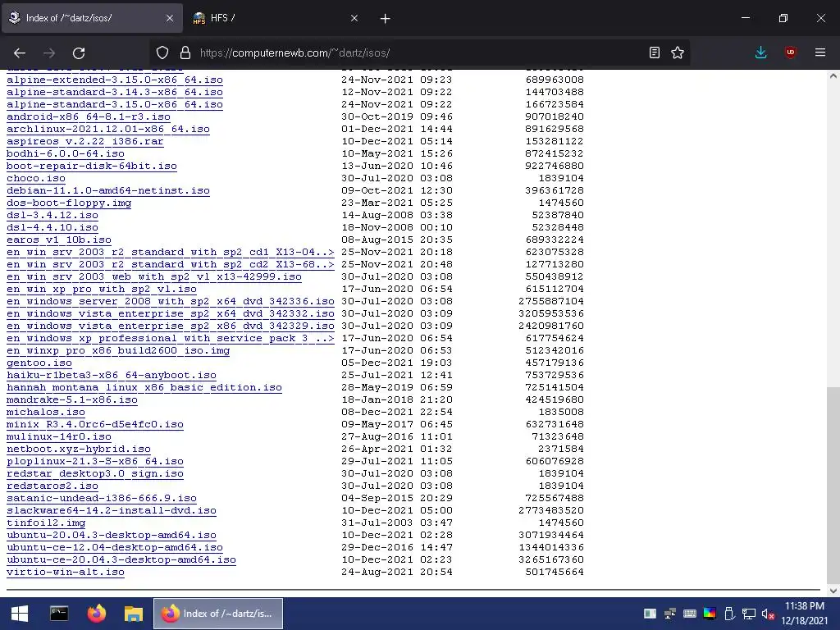
Task: Download alpine-extended-3.15.0-x86_64.iso
Action: pos(115,80)
